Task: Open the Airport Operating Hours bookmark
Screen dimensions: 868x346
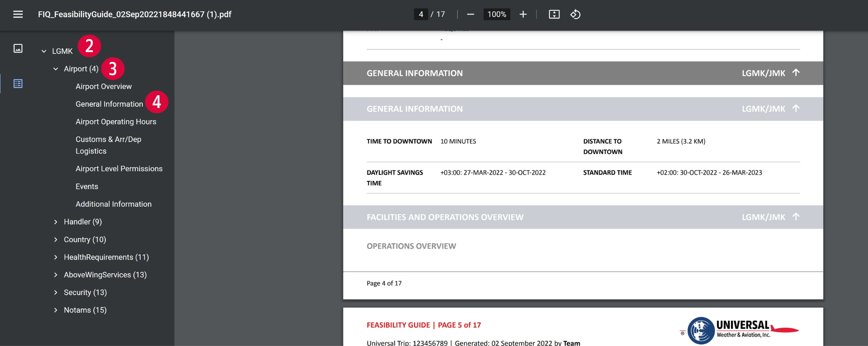Action: 116,122
